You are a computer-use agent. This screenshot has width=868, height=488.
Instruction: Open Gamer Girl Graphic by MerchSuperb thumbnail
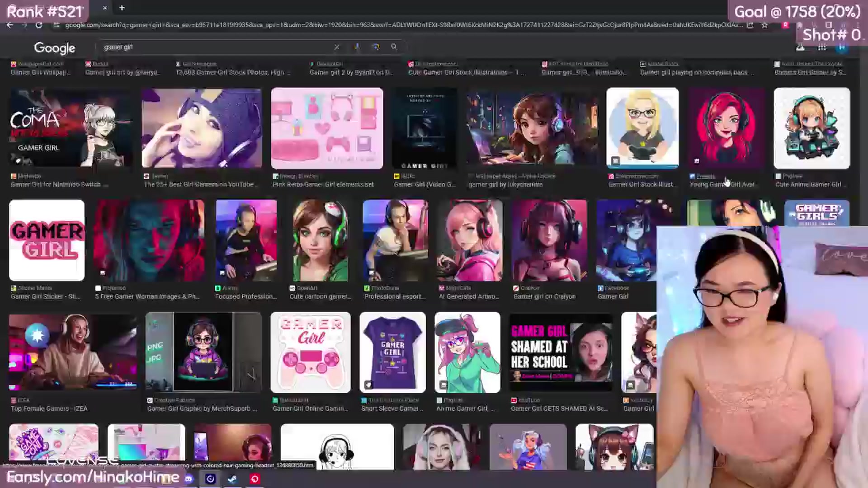[x=203, y=352]
